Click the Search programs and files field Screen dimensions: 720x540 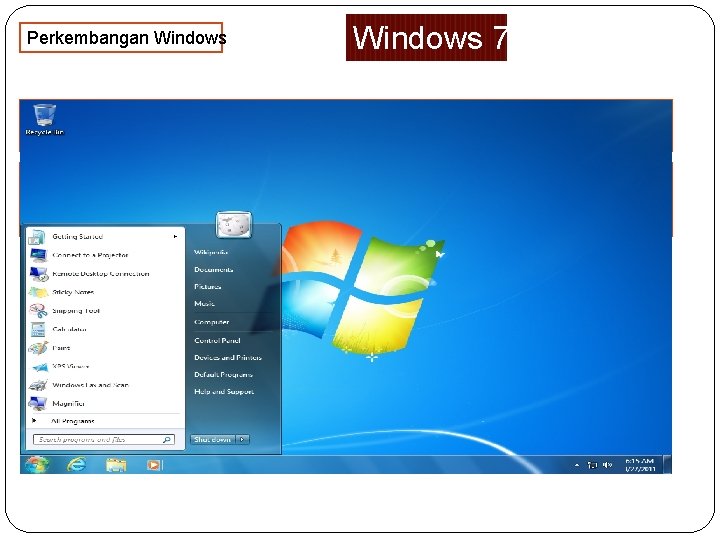point(104,439)
